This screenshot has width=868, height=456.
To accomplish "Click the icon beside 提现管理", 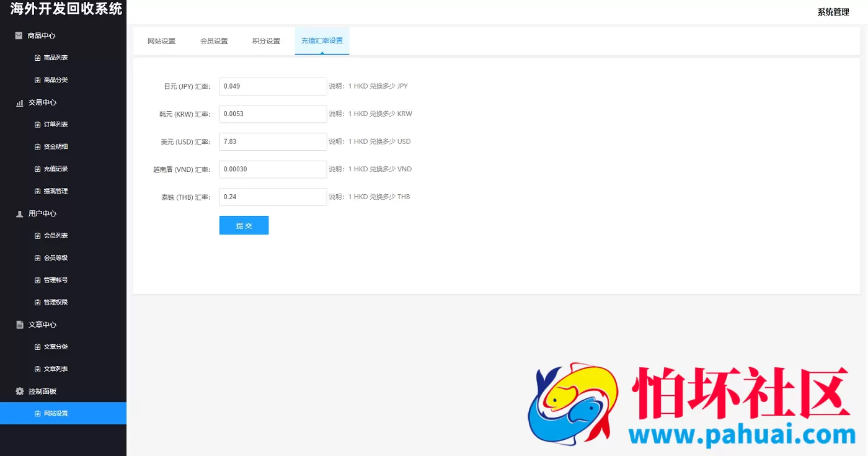I will coord(37,191).
